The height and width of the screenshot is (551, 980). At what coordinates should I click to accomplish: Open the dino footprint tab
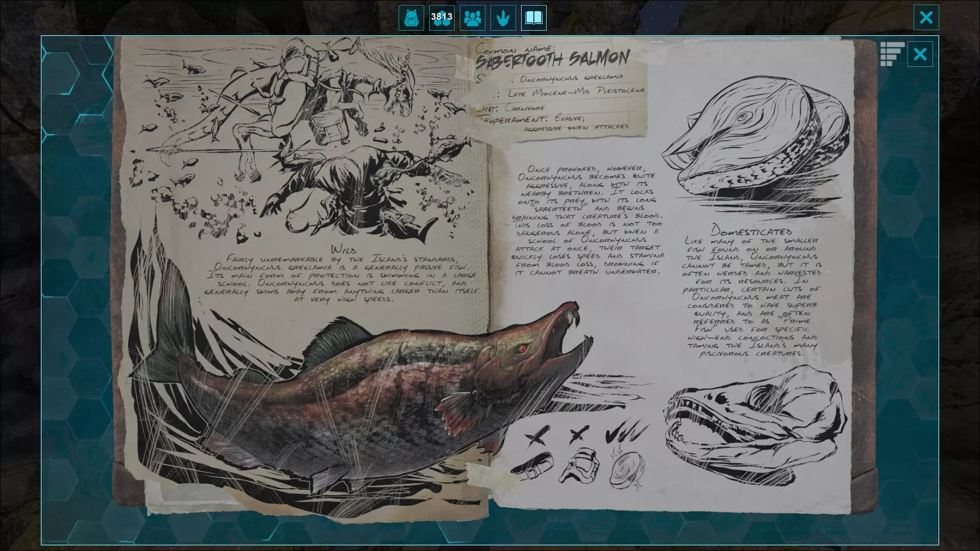click(x=503, y=18)
